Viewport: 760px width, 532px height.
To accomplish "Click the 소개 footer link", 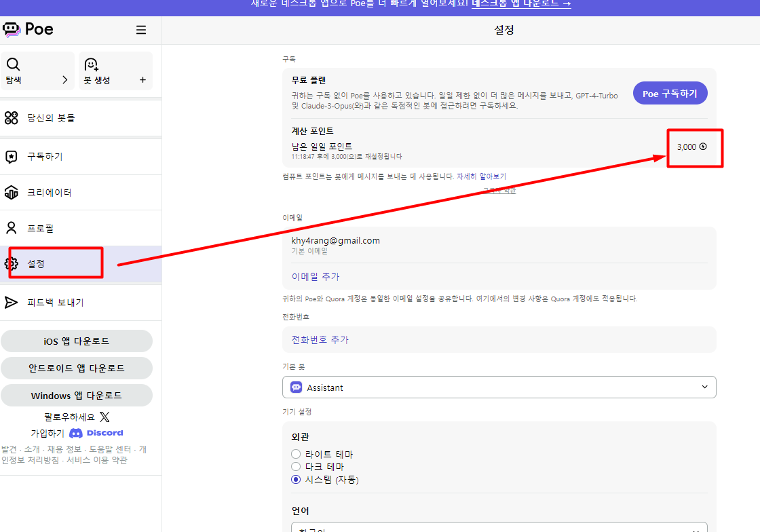I will (x=32, y=449).
